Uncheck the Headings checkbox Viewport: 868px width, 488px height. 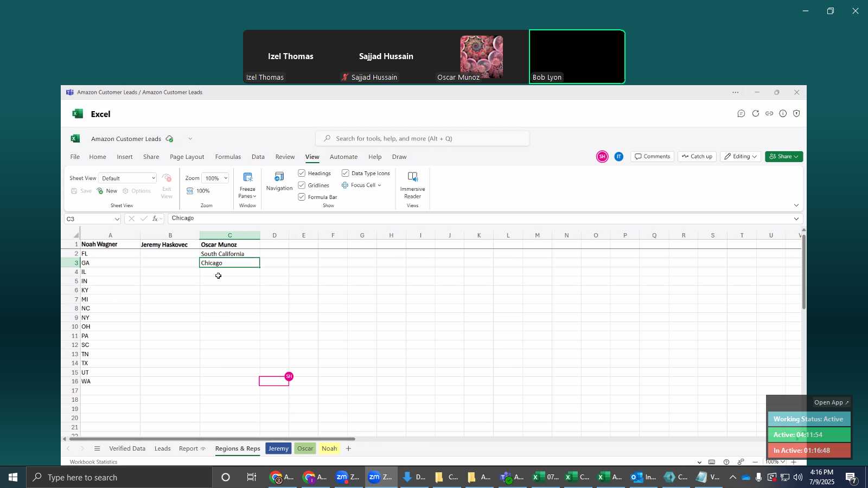(x=302, y=173)
